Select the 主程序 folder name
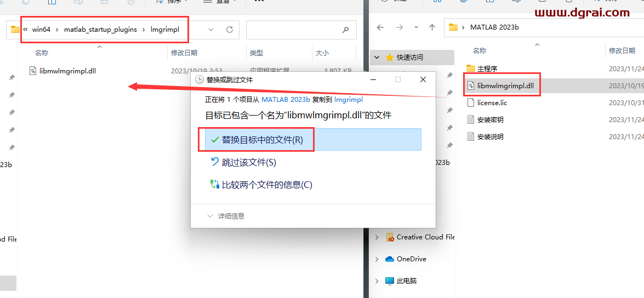 coord(487,68)
